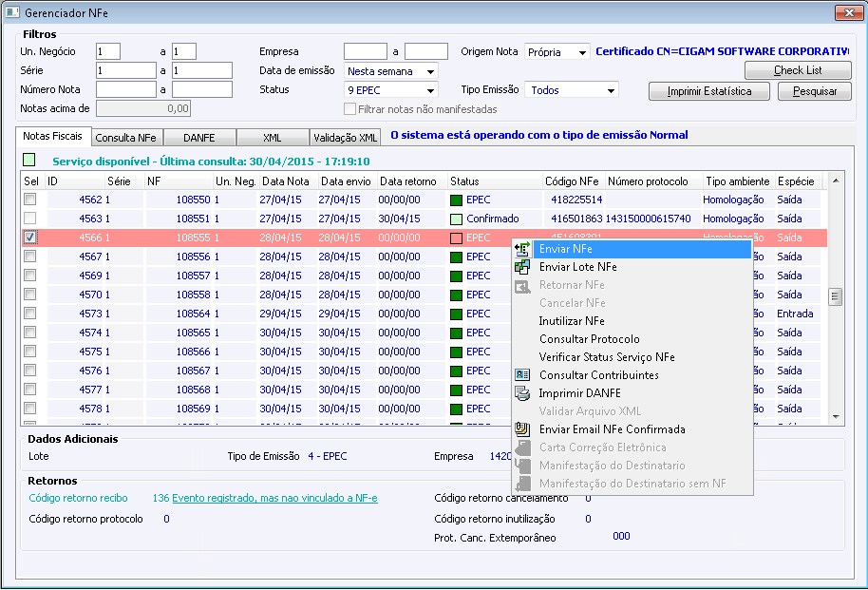The width and height of the screenshot is (868, 590).
Task: Click the green status square for ID 4574
Action: coord(456,333)
